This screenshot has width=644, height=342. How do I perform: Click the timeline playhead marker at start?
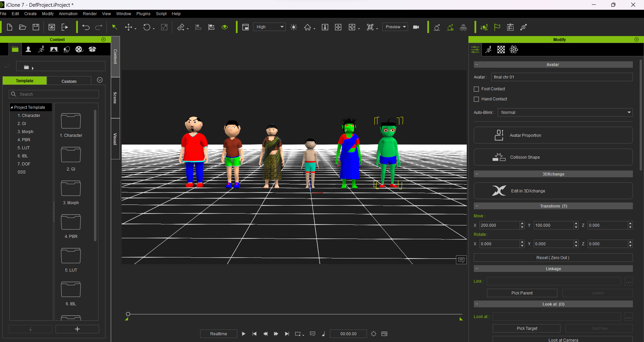coord(128,314)
